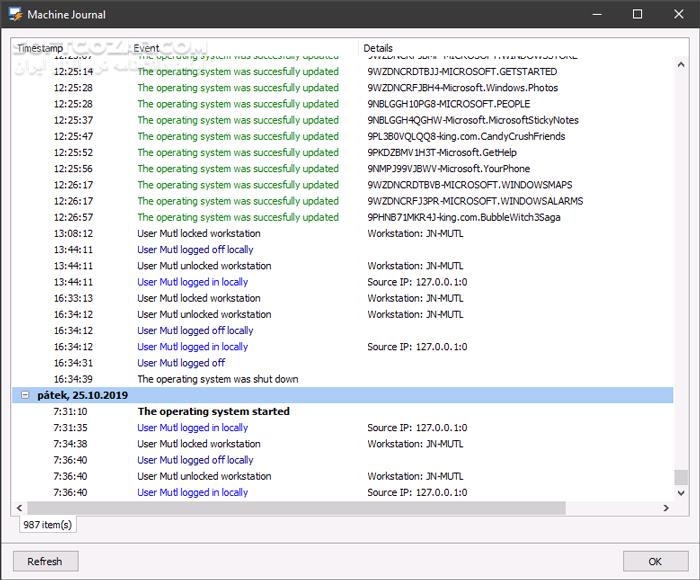Click the horizontal scrollbar left arrow

click(x=19, y=508)
